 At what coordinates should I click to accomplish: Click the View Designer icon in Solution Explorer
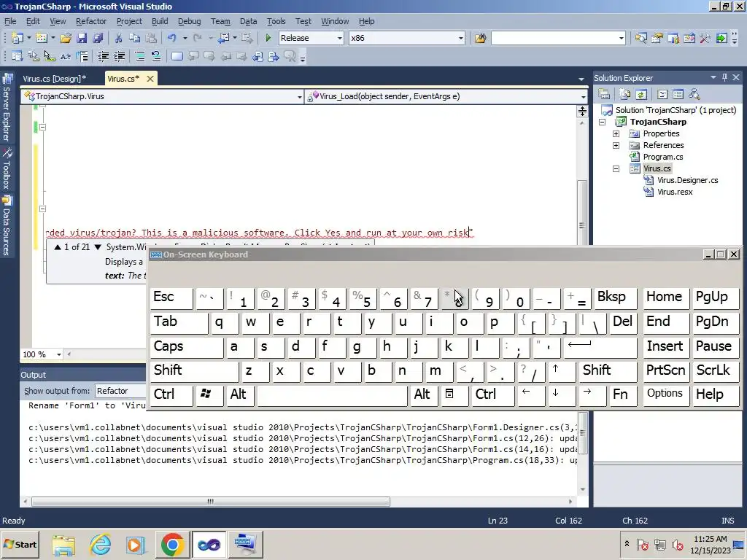[x=678, y=94]
